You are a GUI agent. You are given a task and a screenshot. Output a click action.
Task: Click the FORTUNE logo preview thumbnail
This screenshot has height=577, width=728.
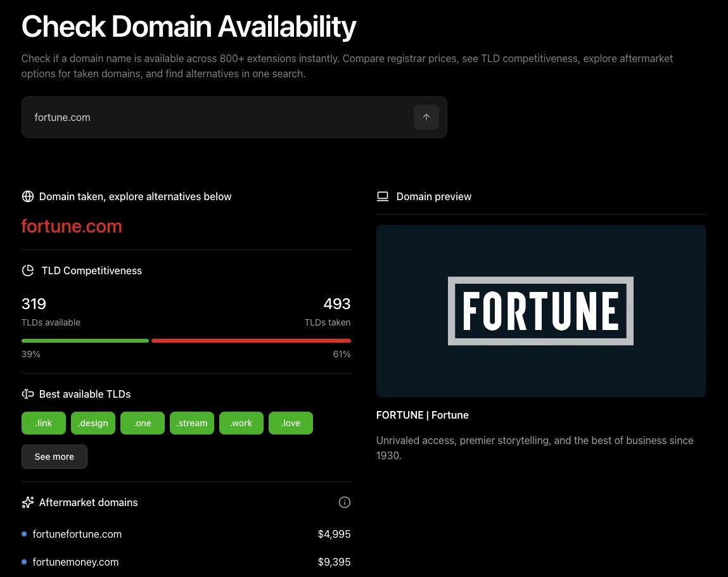click(541, 311)
